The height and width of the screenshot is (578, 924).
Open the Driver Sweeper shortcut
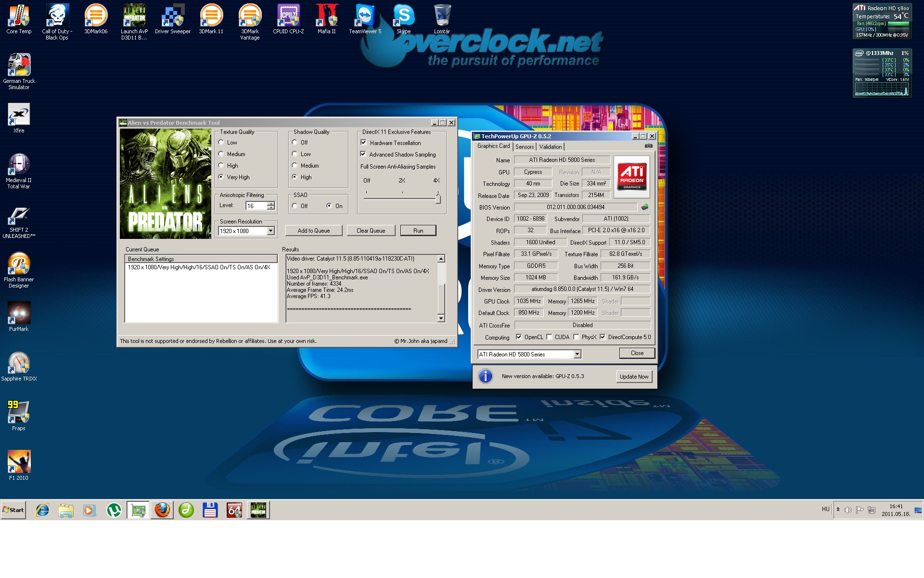(x=173, y=19)
